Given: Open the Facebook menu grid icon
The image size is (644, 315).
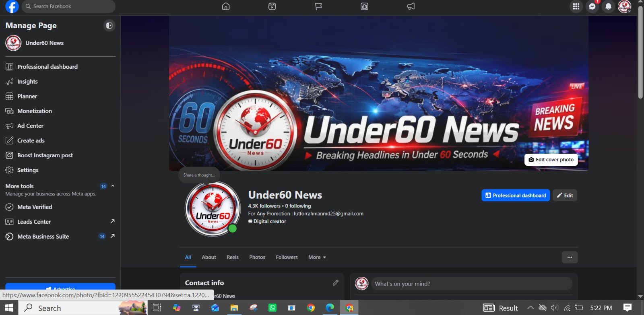Looking at the screenshot, I should [x=576, y=6].
